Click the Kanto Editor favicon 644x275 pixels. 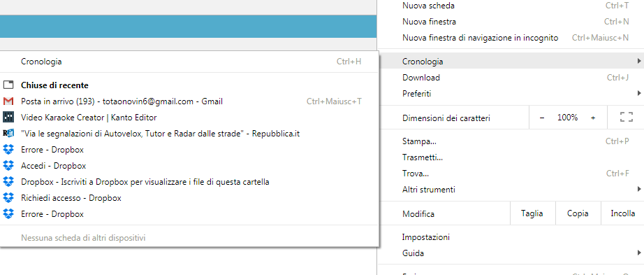[8, 118]
